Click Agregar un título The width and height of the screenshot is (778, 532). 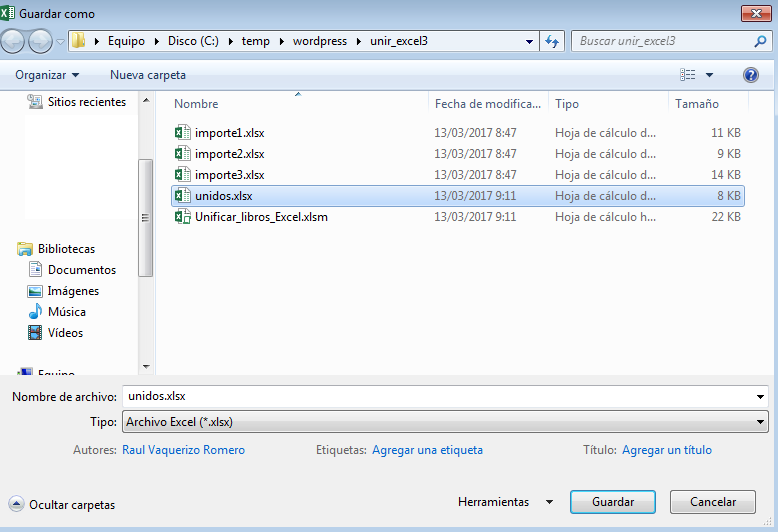pos(667,450)
